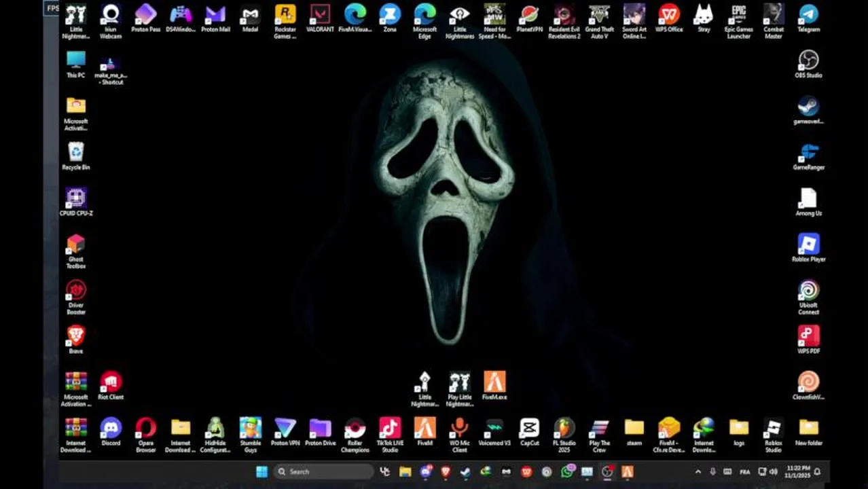Open FL Studio 2025 shortcut
Screen dimensions: 868x489
564,435
